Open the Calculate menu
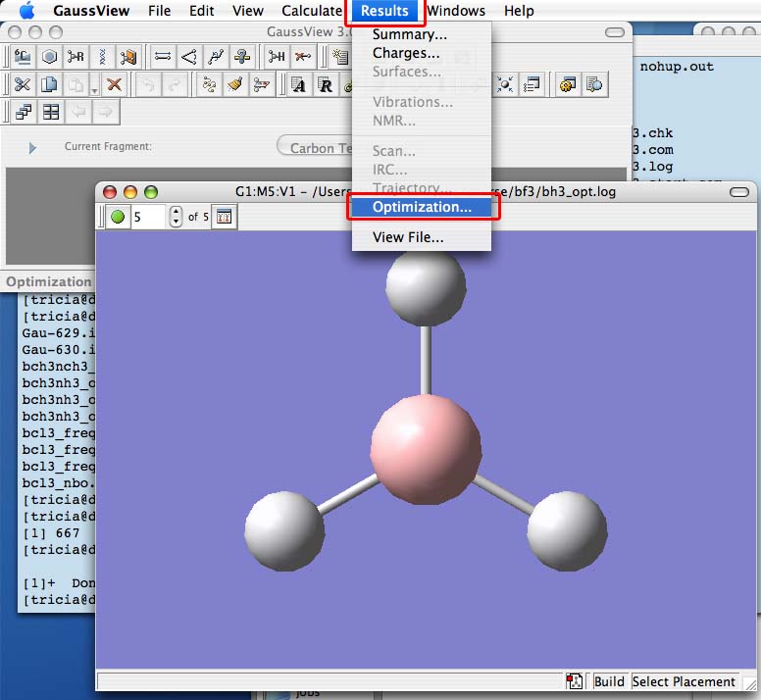The image size is (761, 700). point(311,11)
